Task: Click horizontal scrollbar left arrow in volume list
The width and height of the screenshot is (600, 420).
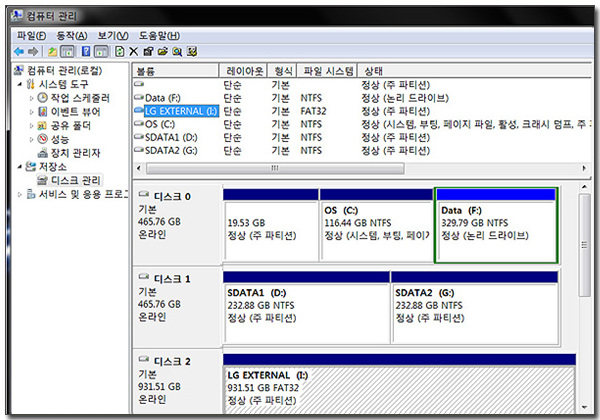Action: point(139,168)
